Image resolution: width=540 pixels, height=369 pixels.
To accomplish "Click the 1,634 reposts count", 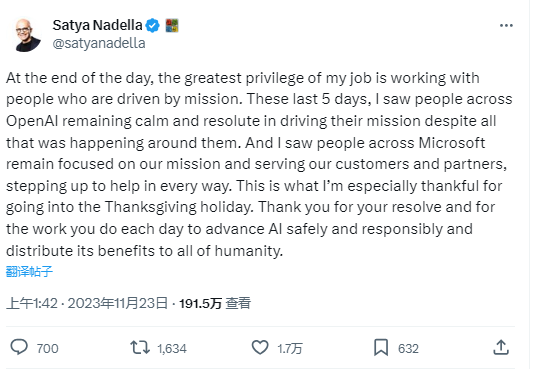I will (172, 348).
